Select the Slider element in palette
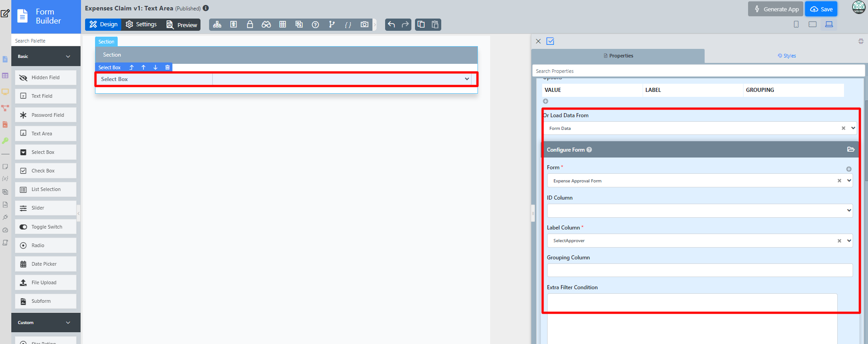868x344 pixels. pyautogui.click(x=45, y=208)
